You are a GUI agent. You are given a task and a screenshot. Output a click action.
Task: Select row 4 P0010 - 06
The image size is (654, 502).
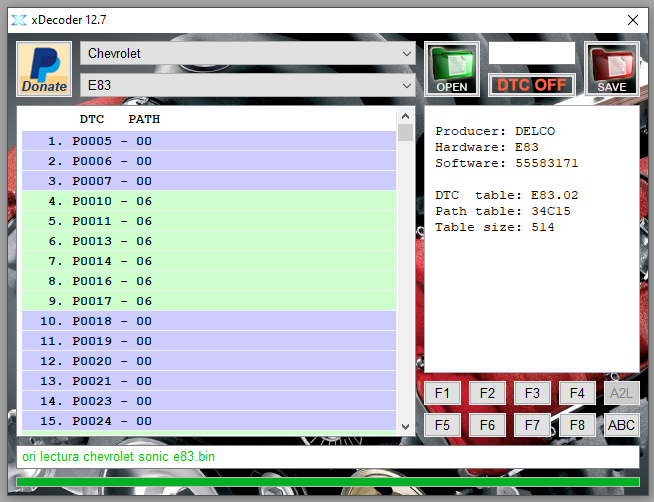[209, 201]
